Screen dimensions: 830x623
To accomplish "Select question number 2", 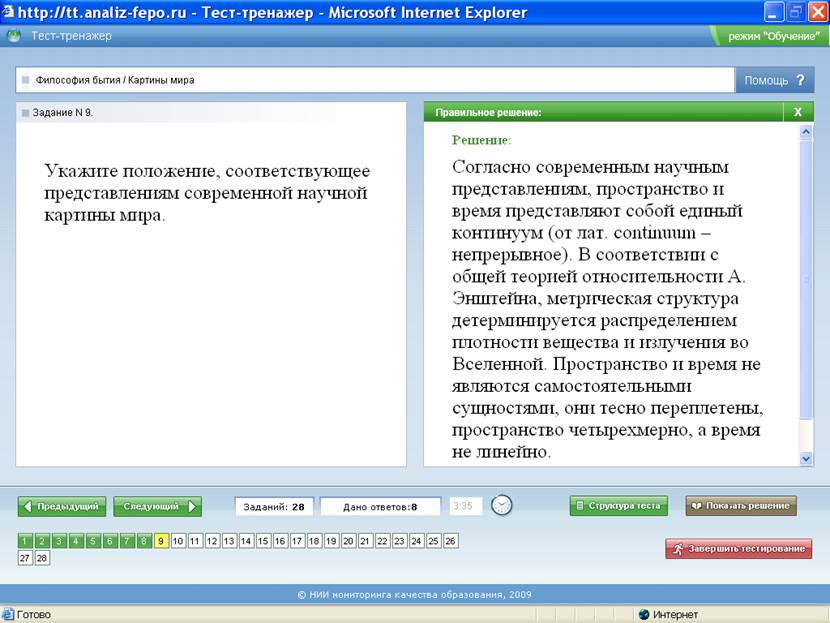I will click(x=42, y=541).
